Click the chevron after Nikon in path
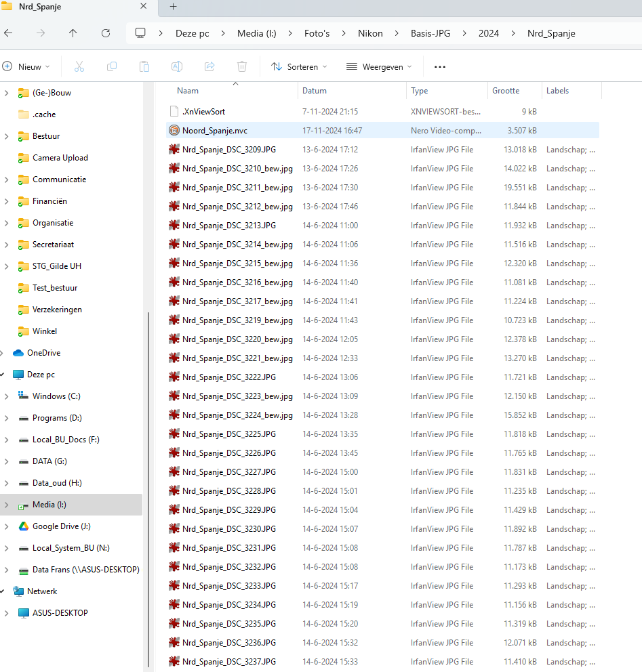 click(397, 33)
